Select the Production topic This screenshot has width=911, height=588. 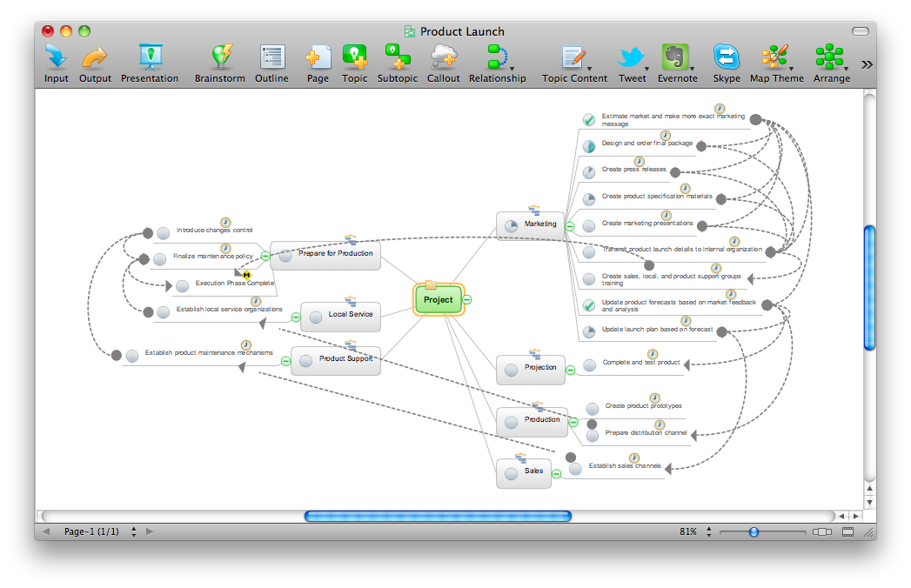click(x=532, y=422)
